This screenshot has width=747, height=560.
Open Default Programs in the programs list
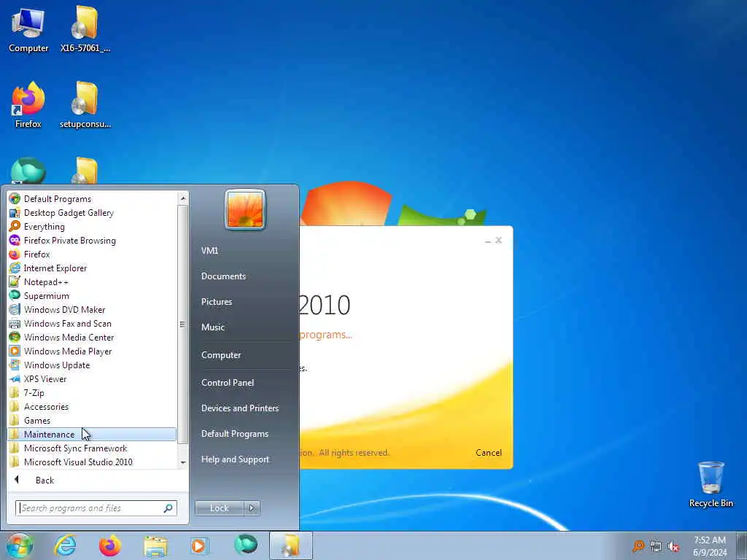(92, 199)
